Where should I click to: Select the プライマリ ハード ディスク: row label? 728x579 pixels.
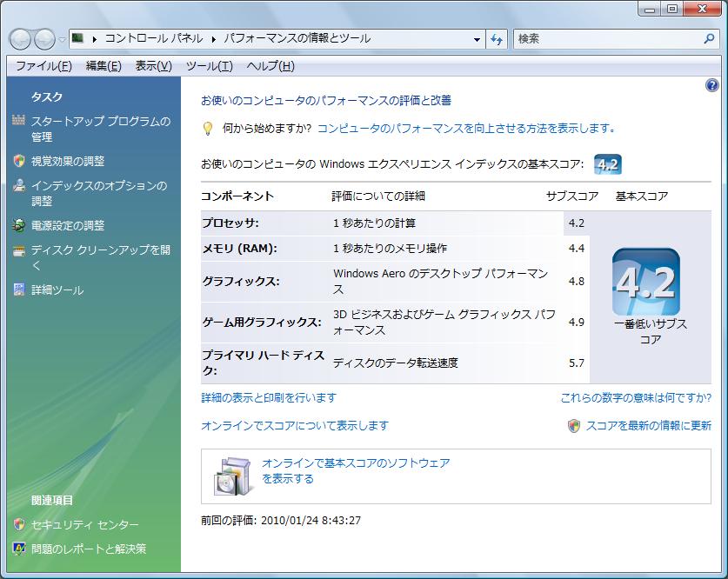(264, 363)
